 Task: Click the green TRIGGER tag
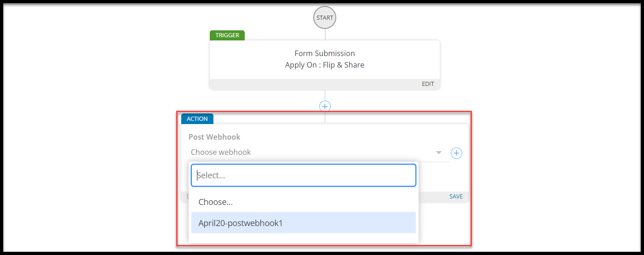click(x=227, y=35)
